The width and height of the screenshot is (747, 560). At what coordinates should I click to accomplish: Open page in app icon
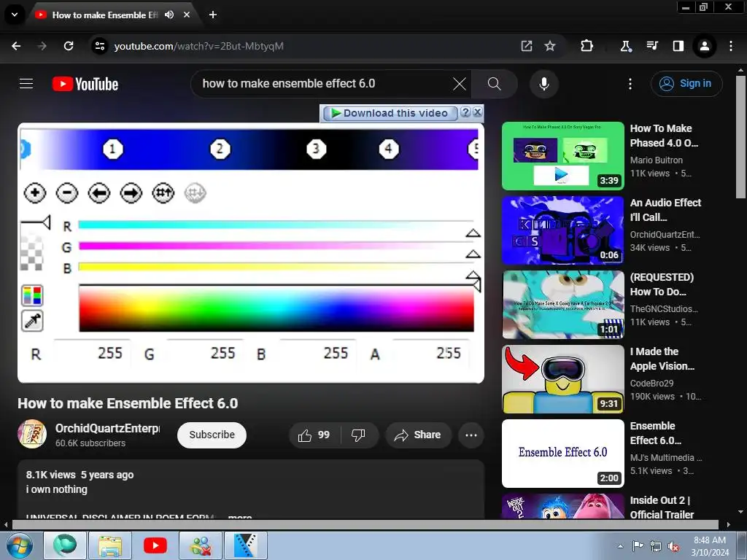click(x=527, y=46)
